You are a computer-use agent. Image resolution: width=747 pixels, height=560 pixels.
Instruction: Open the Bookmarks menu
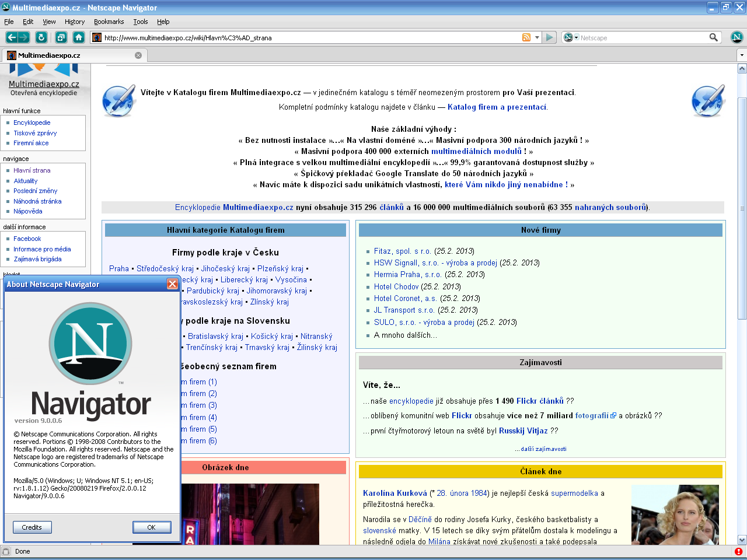point(109,22)
